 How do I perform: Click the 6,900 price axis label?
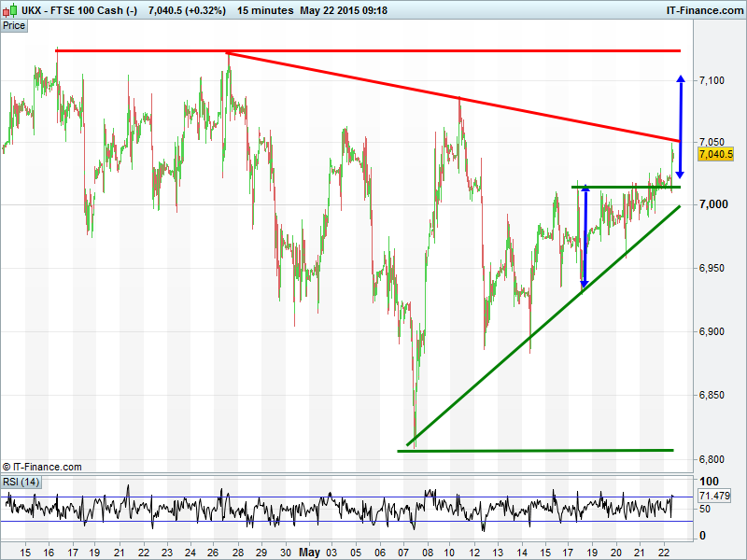pyautogui.click(x=712, y=331)
